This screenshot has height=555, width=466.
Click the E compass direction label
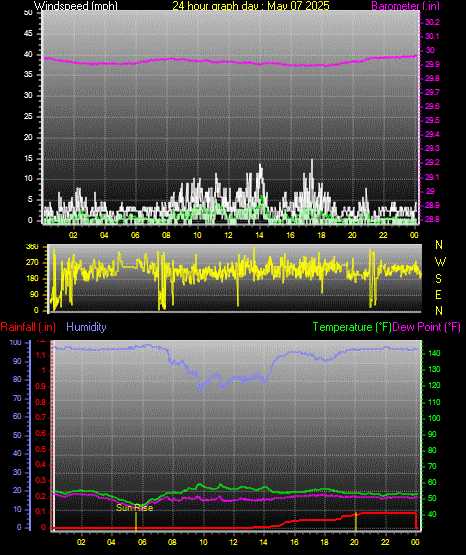pos(438,294)
